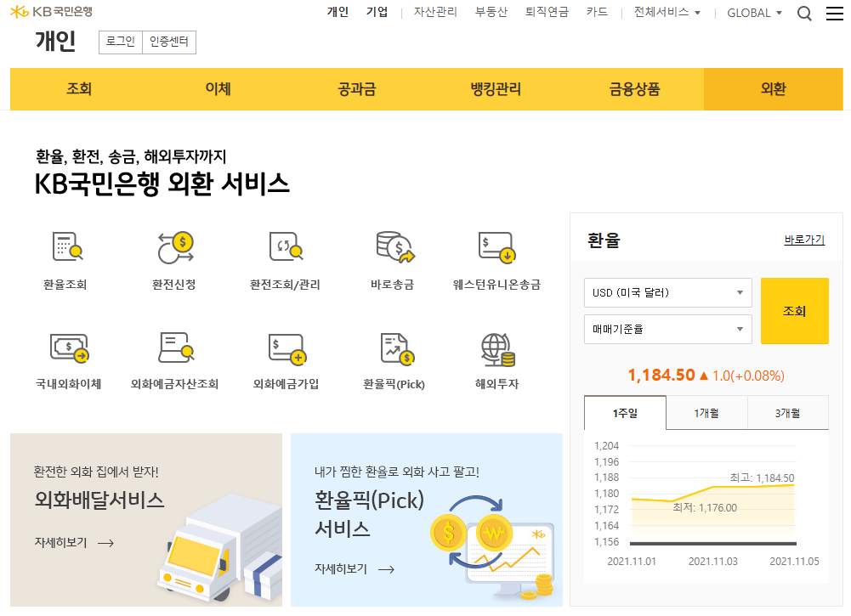Open the 환전조회/관리 icon
The width and height of the screenshot is (851, 616).
point(286,246)
